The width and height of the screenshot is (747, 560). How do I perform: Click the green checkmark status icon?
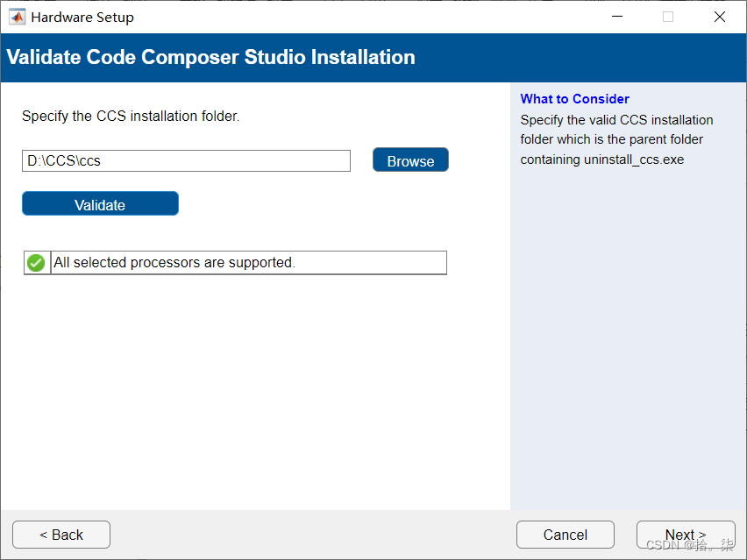[36, 263]
